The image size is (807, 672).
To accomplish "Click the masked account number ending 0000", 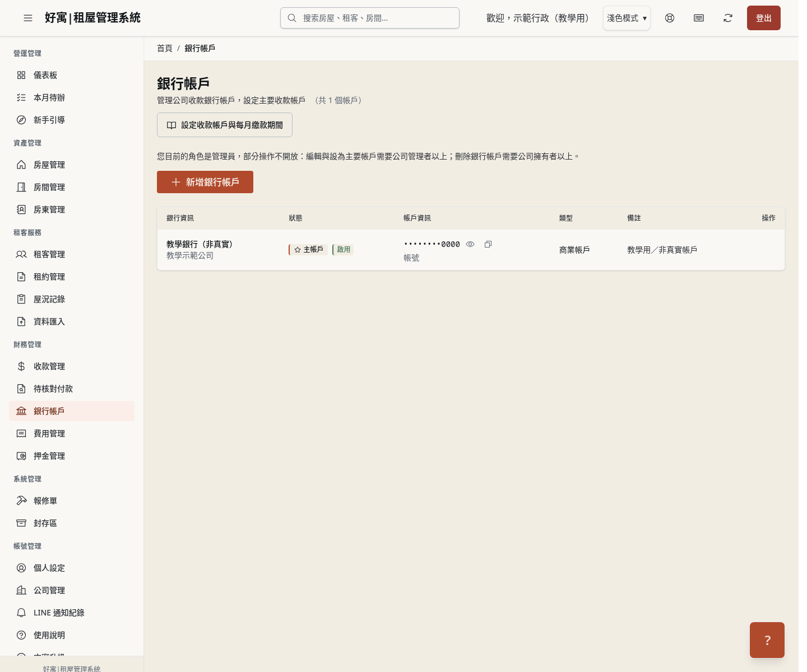I will 432,244.
